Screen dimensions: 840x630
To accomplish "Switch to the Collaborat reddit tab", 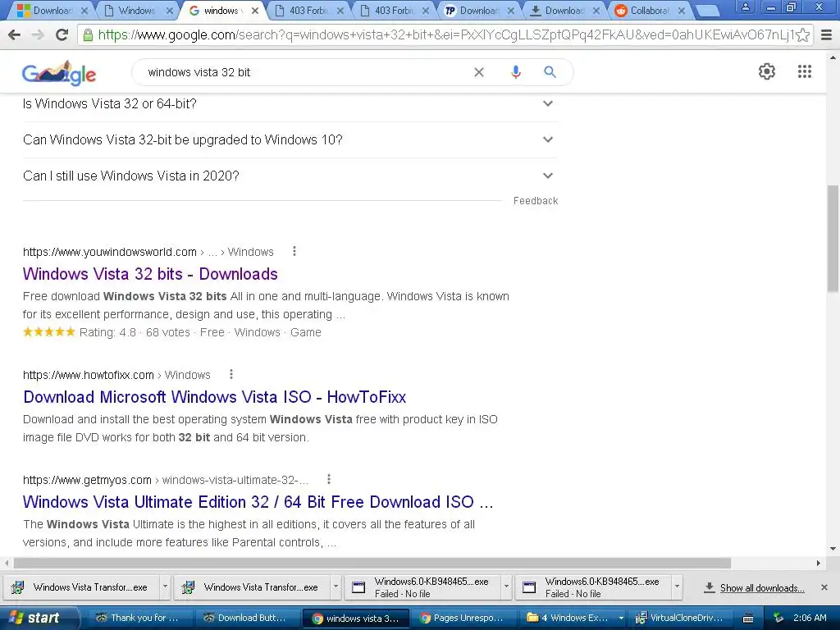I will (648, 10).
